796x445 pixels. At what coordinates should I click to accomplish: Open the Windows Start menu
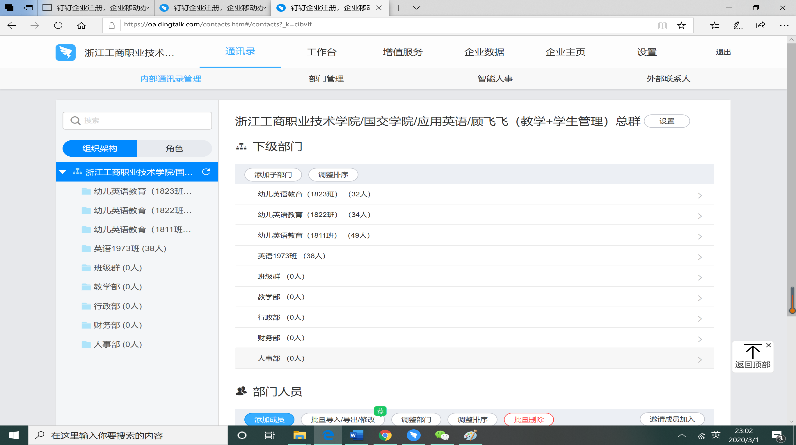click(x=12, y=436)
